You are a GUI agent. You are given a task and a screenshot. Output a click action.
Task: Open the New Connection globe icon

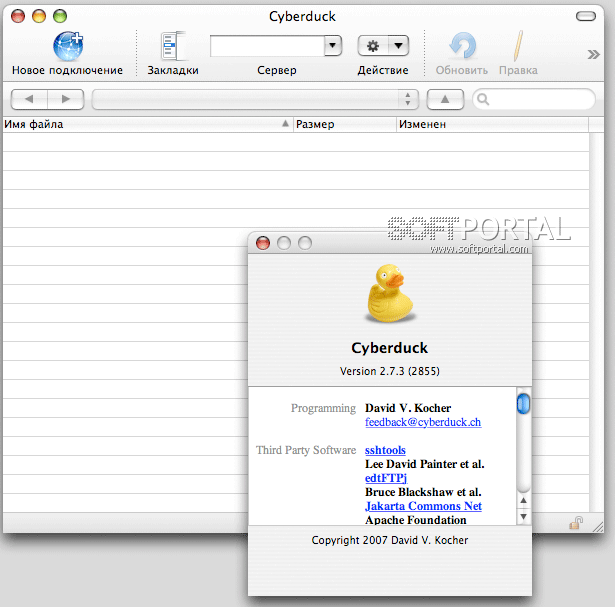coord(68,46)
